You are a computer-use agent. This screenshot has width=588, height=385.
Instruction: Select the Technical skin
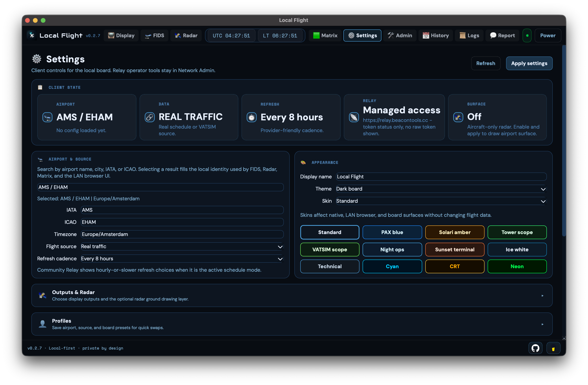(330, 266)
